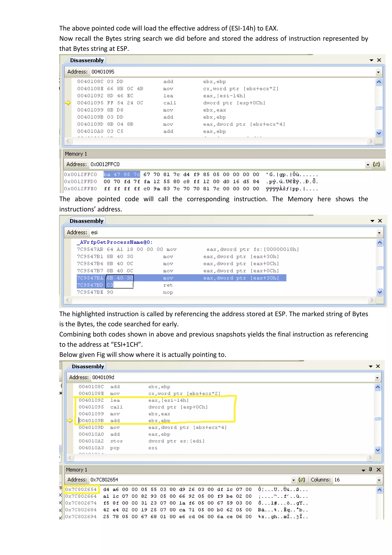Select highlighted instruction at 7C9547BA
Image resolution: width=392 pixels, height=555 pixels.
pyautogui.click(x=181, y=278)
